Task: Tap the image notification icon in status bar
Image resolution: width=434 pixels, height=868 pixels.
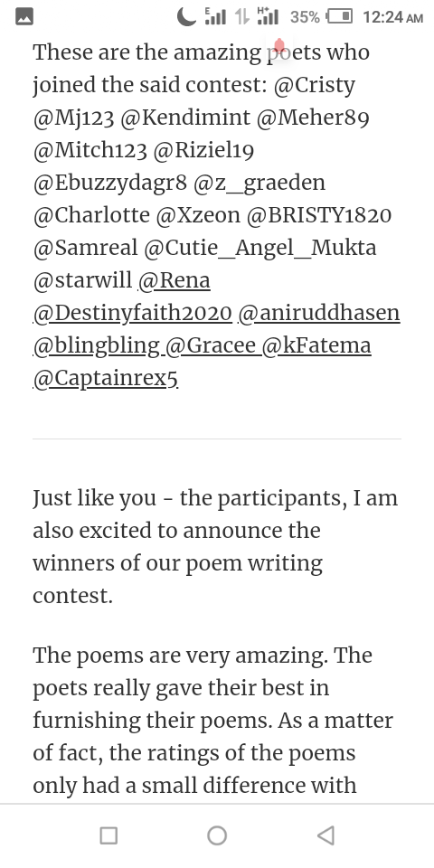Action: coord(24,17)
